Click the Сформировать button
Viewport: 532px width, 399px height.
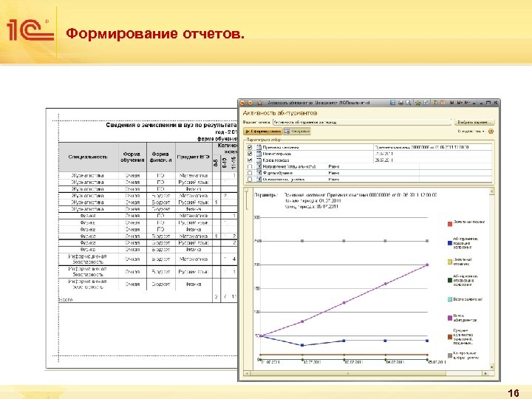pyautogui.click(x=263, y=132)
